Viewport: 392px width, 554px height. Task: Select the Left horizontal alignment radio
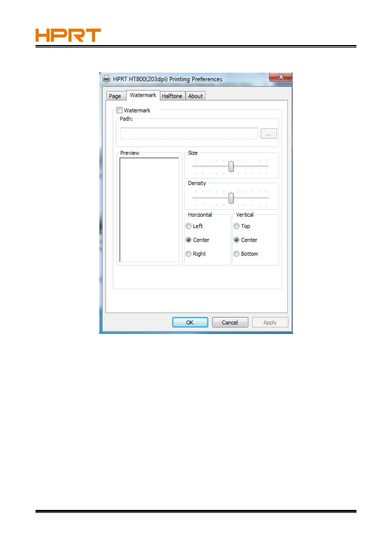[x=189, y=226]
